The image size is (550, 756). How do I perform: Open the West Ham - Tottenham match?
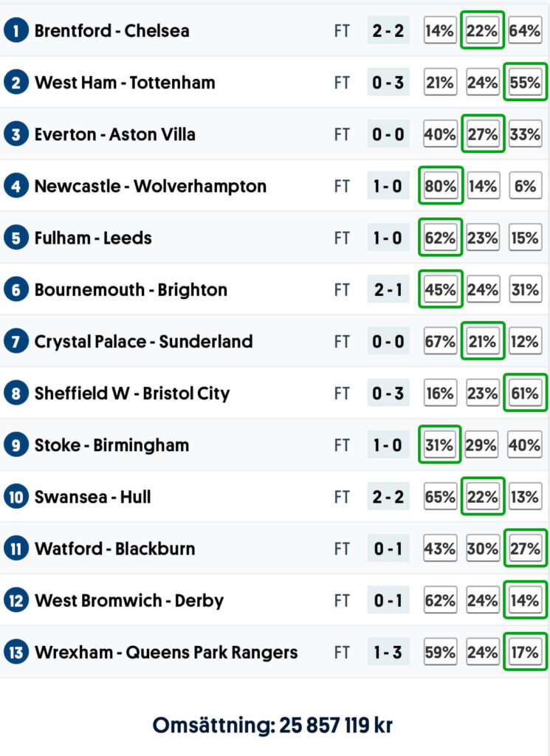point(125,83)
